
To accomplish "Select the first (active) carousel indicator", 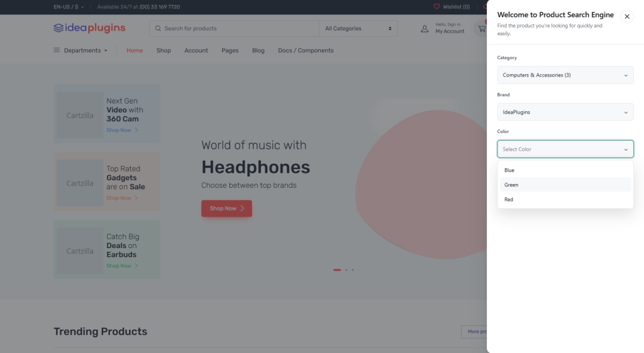I will [x=337, y=269].
